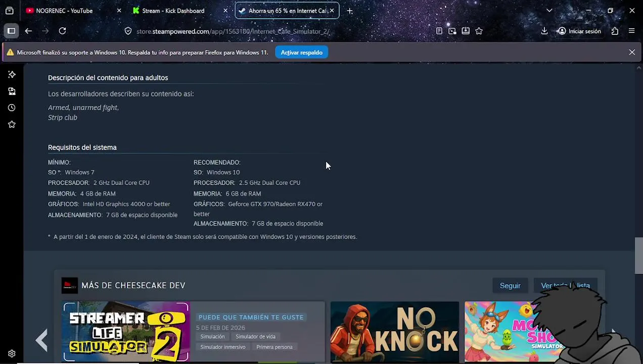
Task: Open Firefox View icon in the tab bar
Action: [x=9, y=11]
